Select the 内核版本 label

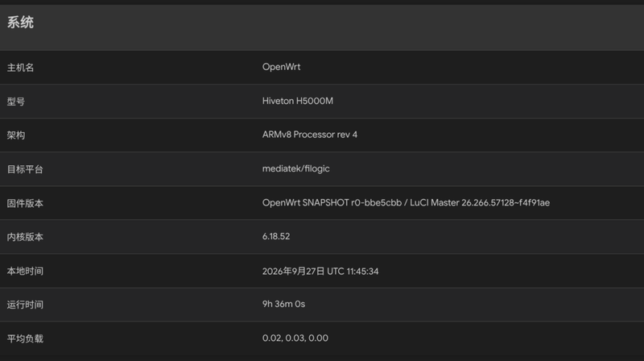tap(25, 237)
